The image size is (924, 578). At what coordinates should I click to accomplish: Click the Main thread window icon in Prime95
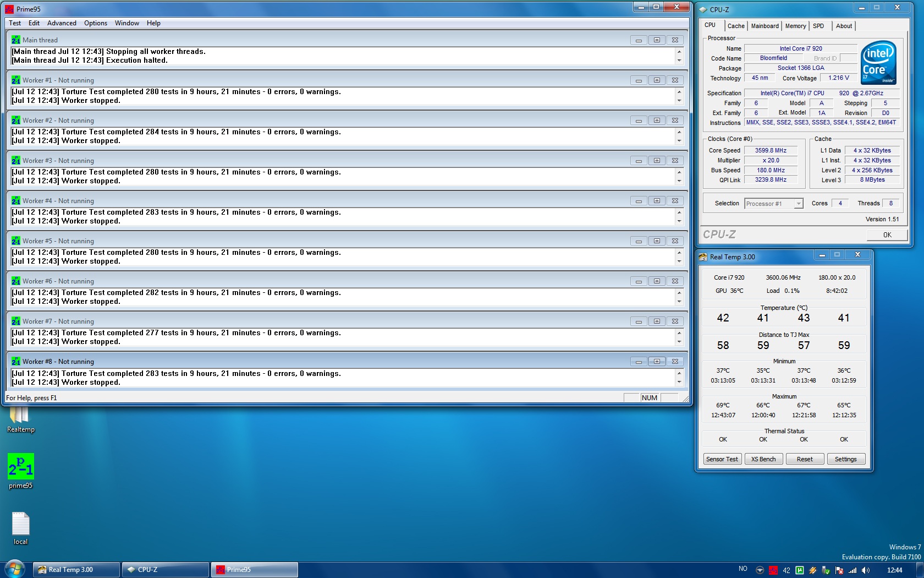tap(15, 40)
